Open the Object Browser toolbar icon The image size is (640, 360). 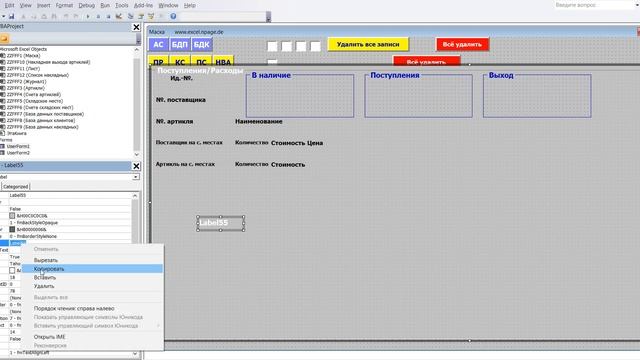tap(151, 16)
